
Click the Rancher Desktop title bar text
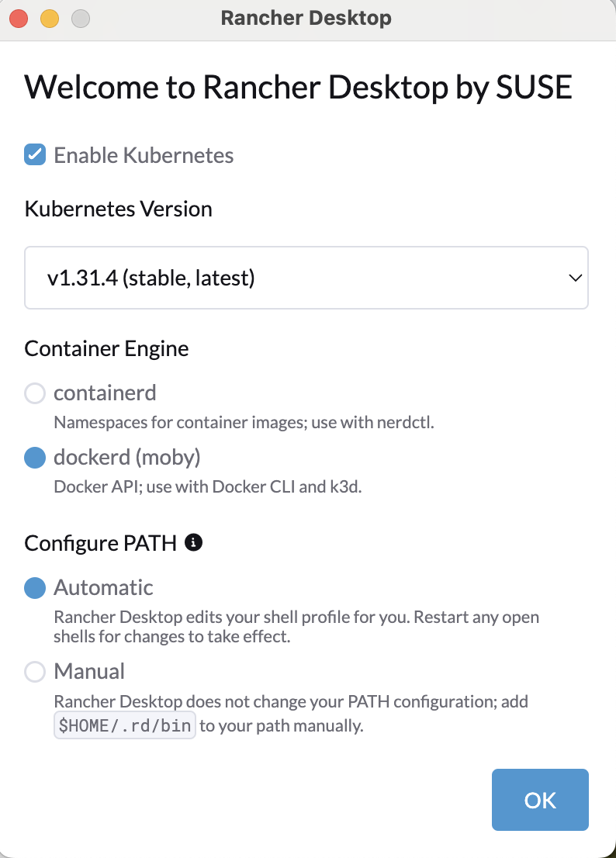[x=306, y=18]
